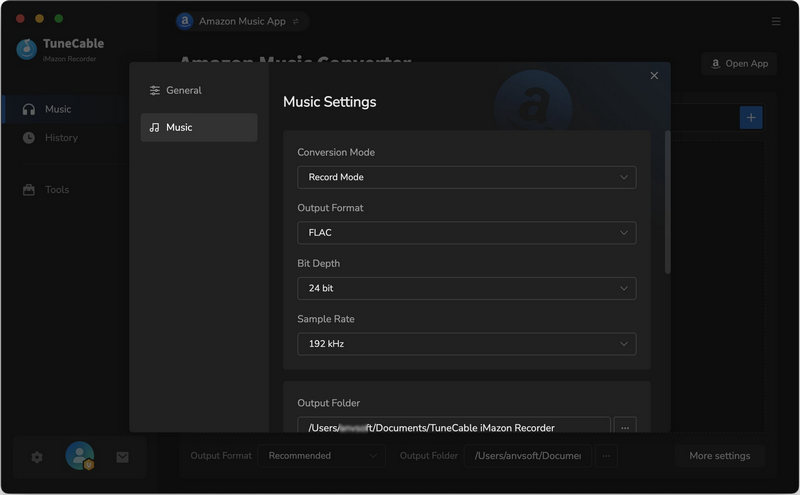Viewport: 800px width, 495px height.
Task: Click the Sample Rate label
Action: 326,319
